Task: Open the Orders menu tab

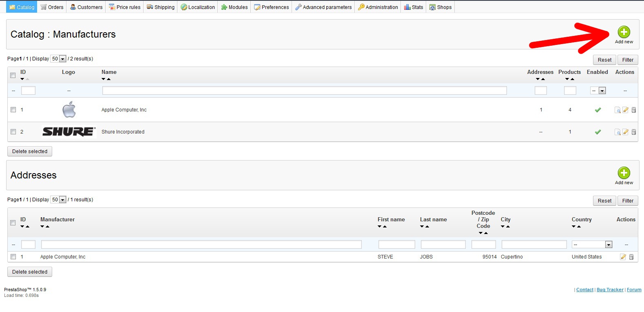Action: pos(52,7)
